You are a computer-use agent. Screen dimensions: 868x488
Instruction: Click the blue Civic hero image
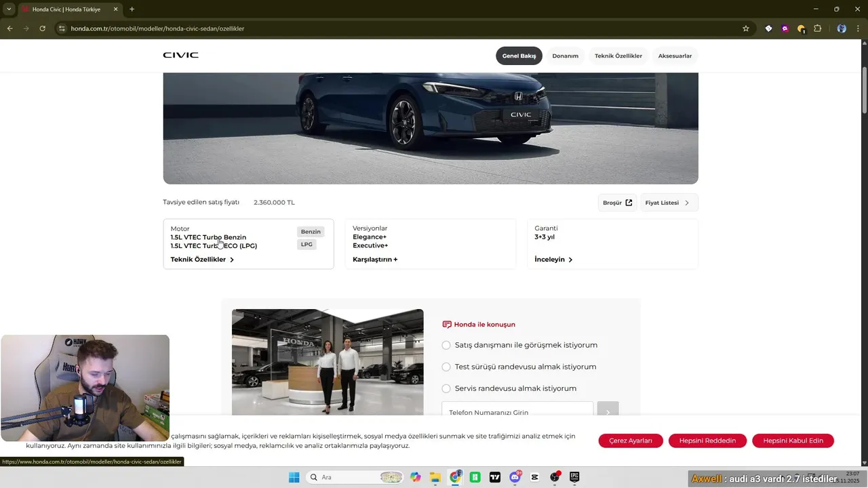pos(431,128)
